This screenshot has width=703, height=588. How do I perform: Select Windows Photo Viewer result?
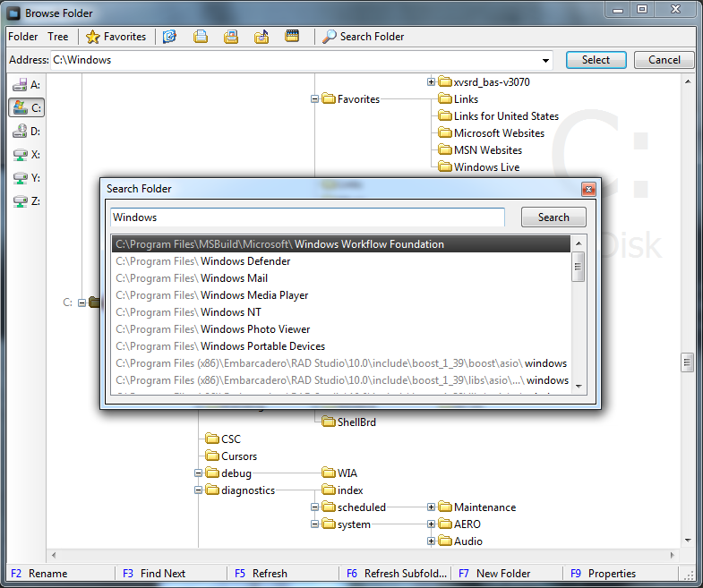(341, 329)
